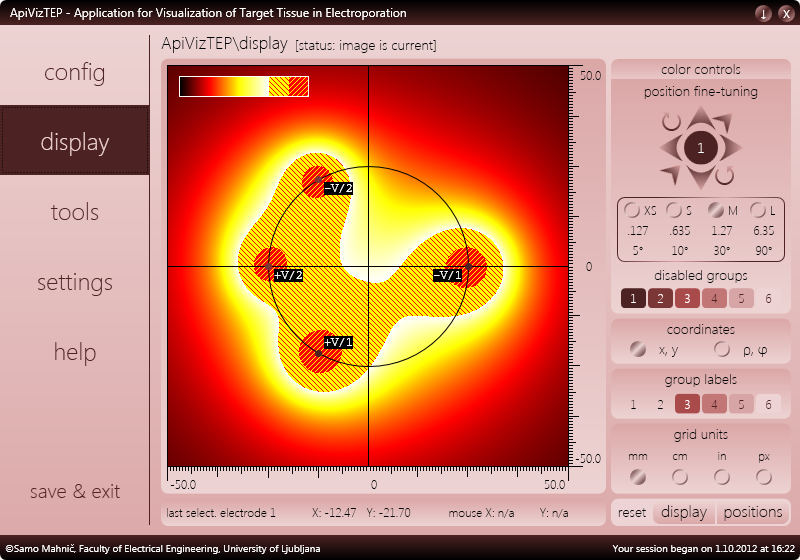The image size is (800, 560).
Task: Switch coordinates to ρ, φ polar mode
Action: point(721,349)
